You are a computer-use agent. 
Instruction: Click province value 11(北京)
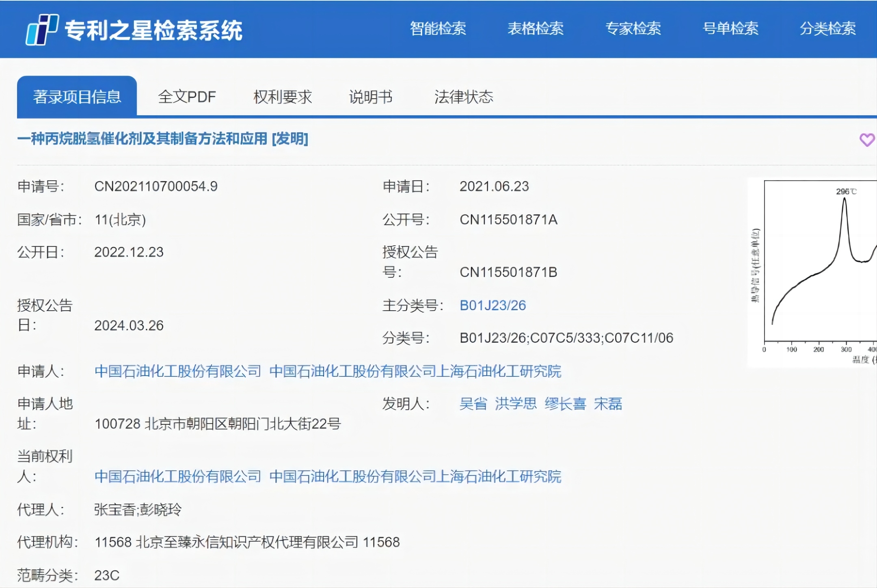[x=120, y=220]
